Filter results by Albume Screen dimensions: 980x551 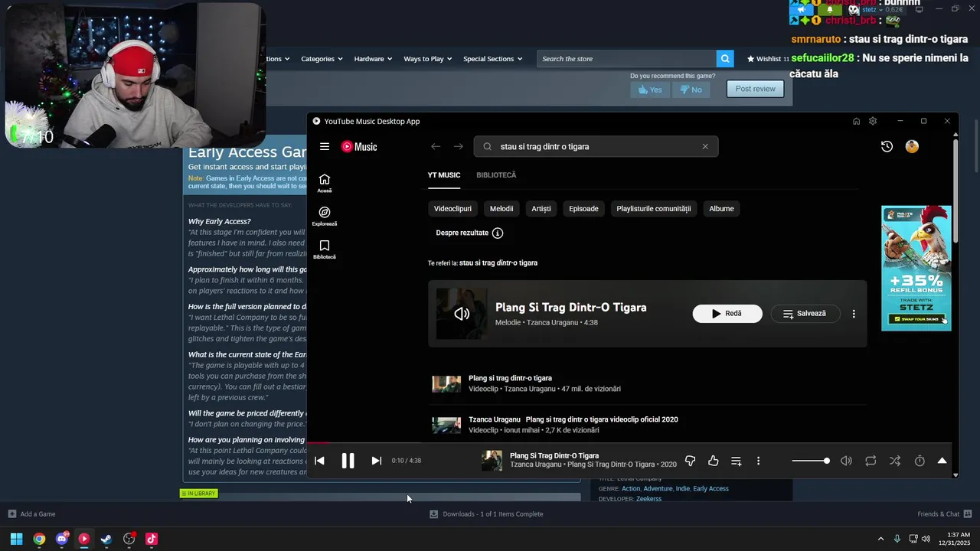click(721, 208)
